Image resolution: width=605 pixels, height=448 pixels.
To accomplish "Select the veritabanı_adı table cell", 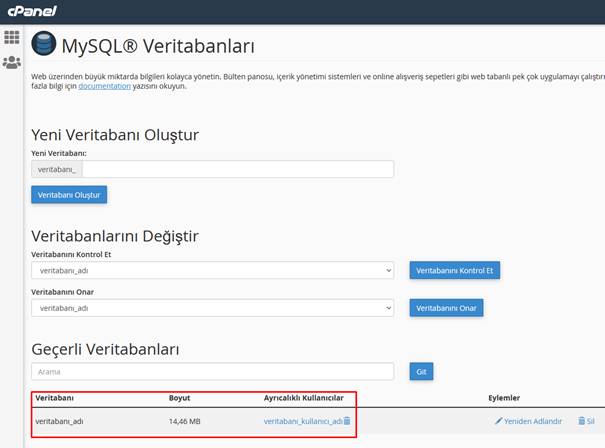I will (59, 421).
